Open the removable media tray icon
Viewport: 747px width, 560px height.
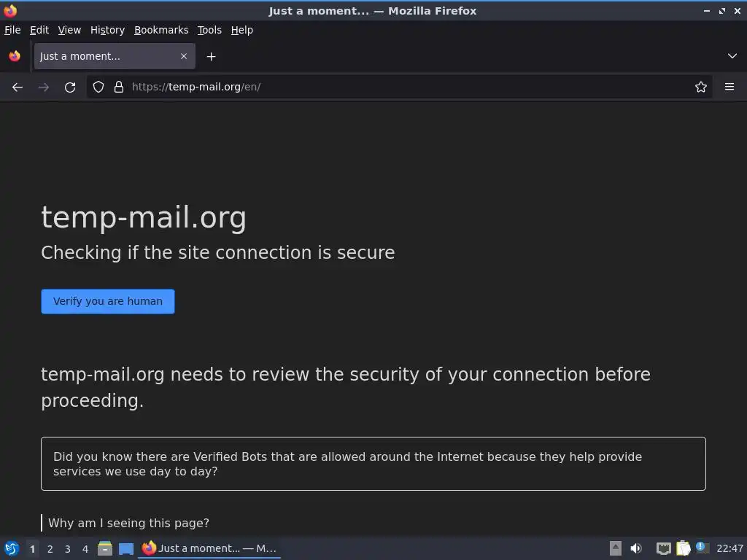tap(616, 548)
